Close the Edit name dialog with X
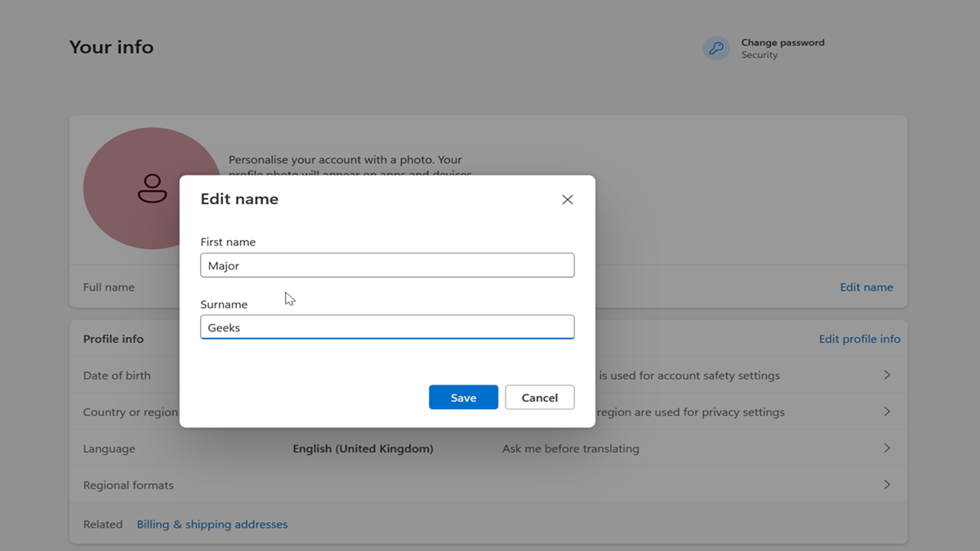 pyautogui.click(x=568, y=200)
